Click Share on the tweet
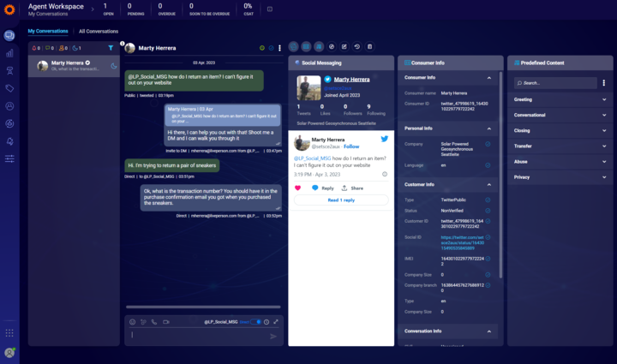 (x=352, y=188)
